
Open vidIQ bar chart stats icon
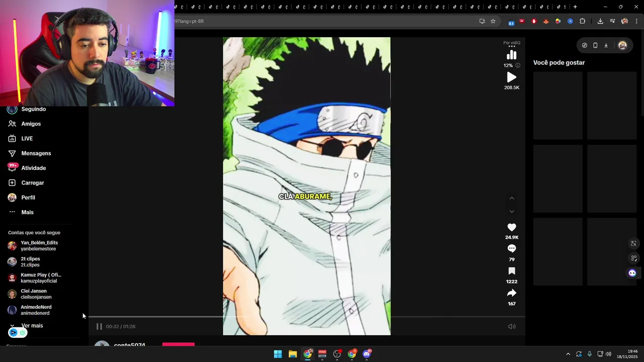pos(512,55)
